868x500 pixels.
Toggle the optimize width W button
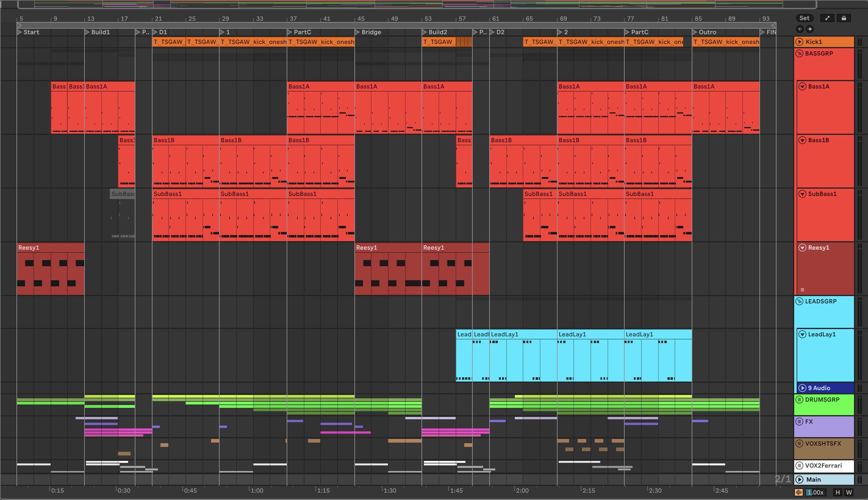tap(849, 492)
